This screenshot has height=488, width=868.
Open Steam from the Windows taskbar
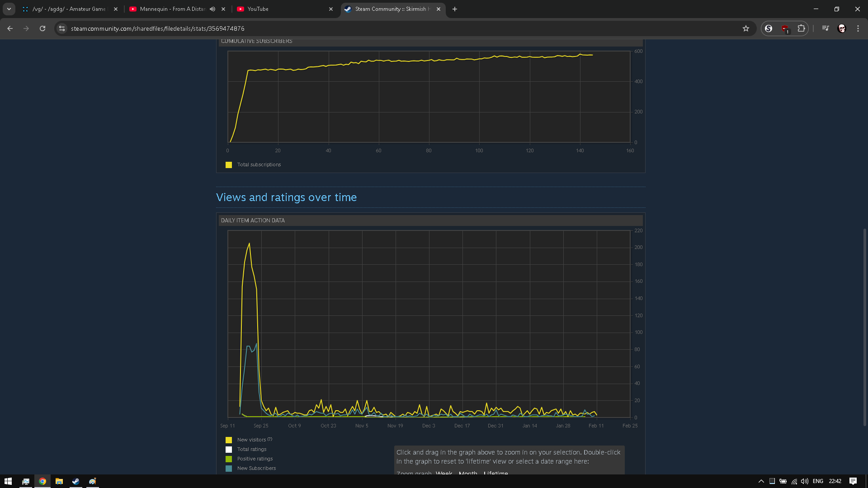[x=76, y=481]
